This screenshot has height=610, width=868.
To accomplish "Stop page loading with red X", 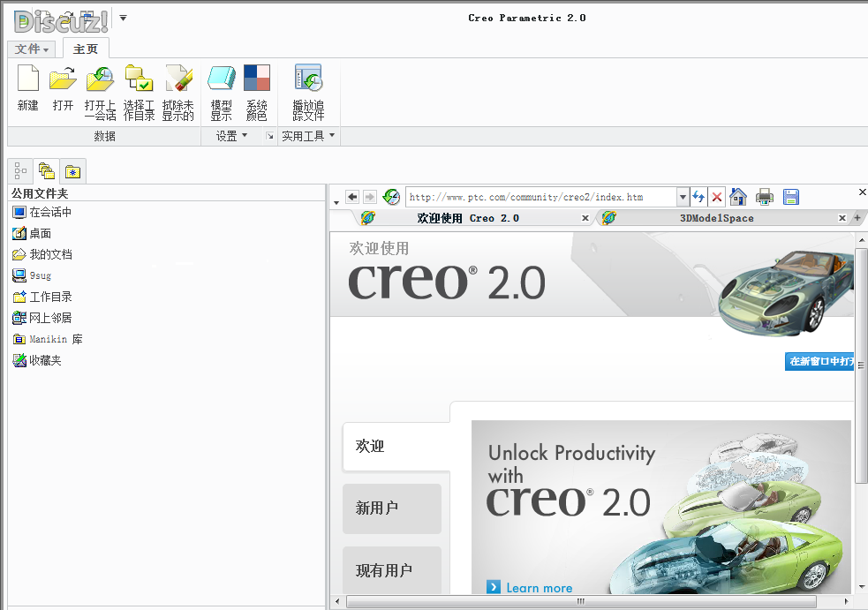I will pos(717,197).
